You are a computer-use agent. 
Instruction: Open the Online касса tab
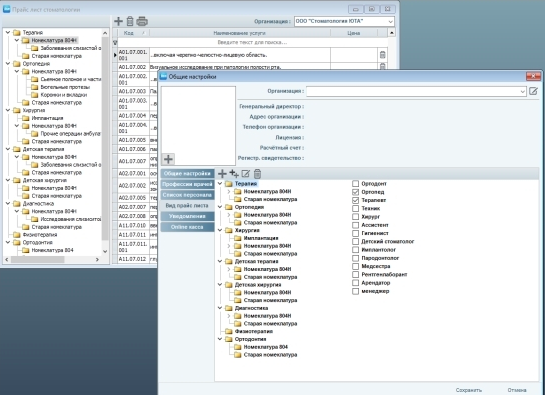187,227
